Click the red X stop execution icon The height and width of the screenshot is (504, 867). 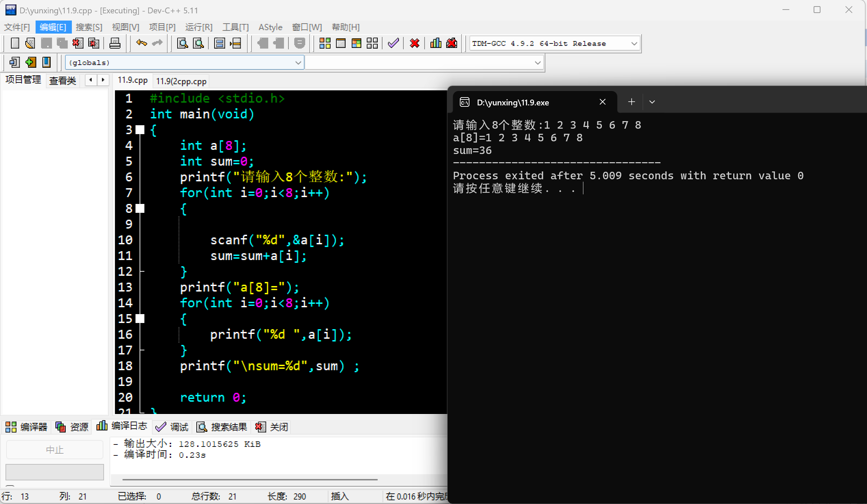coord(415,43)
